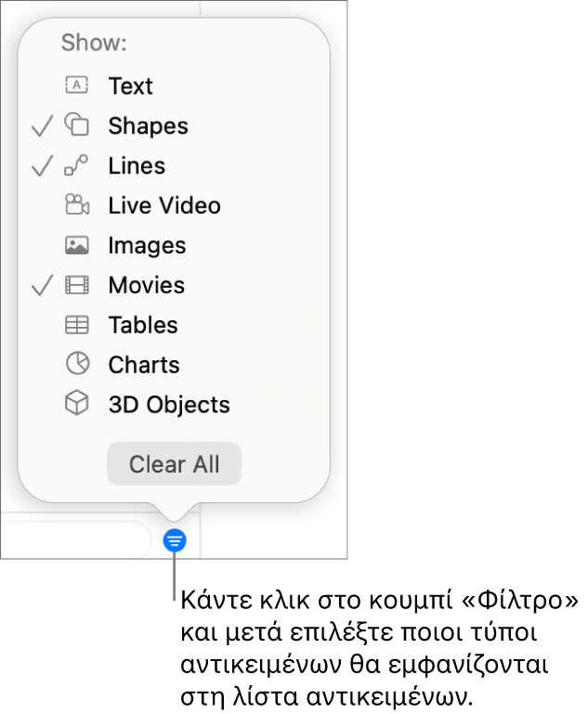Choose the Images filter label

click(x=147, y=245)
